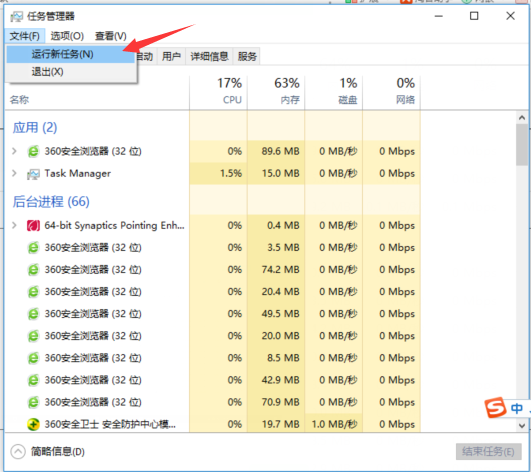531x472 pixels.
Task: Minimize the 任务管理器 window
Action: tap(439, 16)
